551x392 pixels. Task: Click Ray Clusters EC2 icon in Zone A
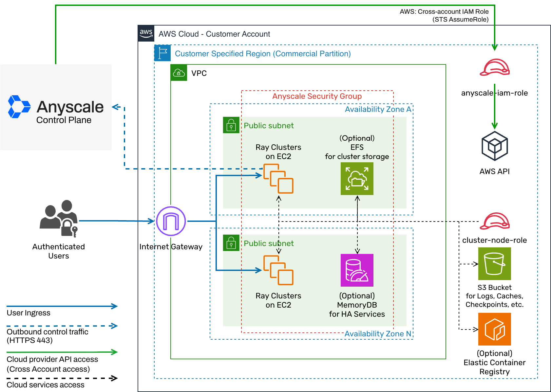pos(278,179)
